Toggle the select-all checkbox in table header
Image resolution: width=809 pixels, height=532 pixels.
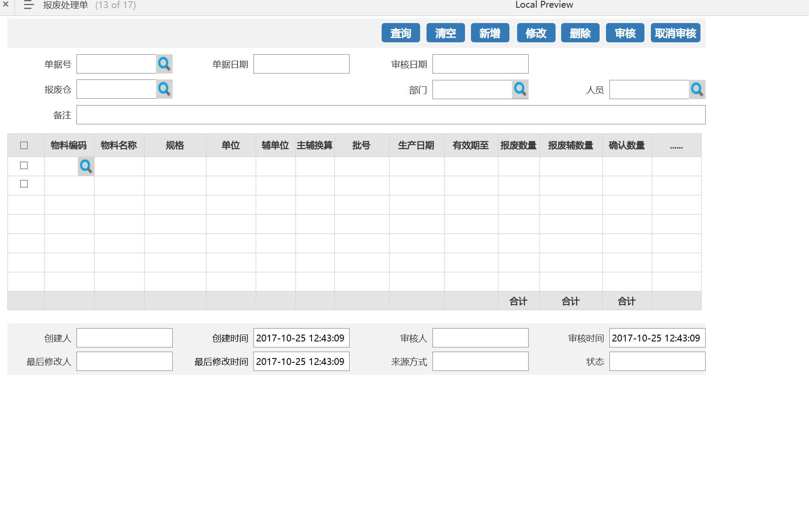click(24, 145)
